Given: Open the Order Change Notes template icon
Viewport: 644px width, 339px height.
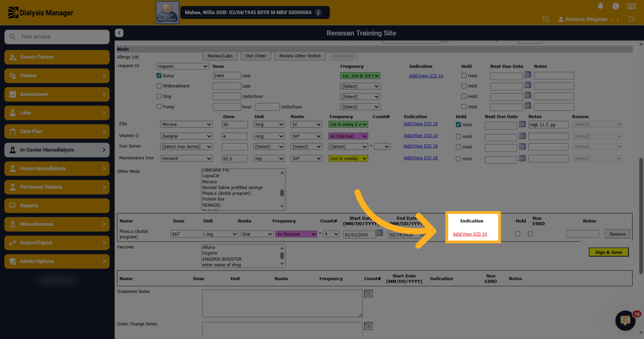Looking at the screenshot, I should pyautogui.click(x=368, y=326).
